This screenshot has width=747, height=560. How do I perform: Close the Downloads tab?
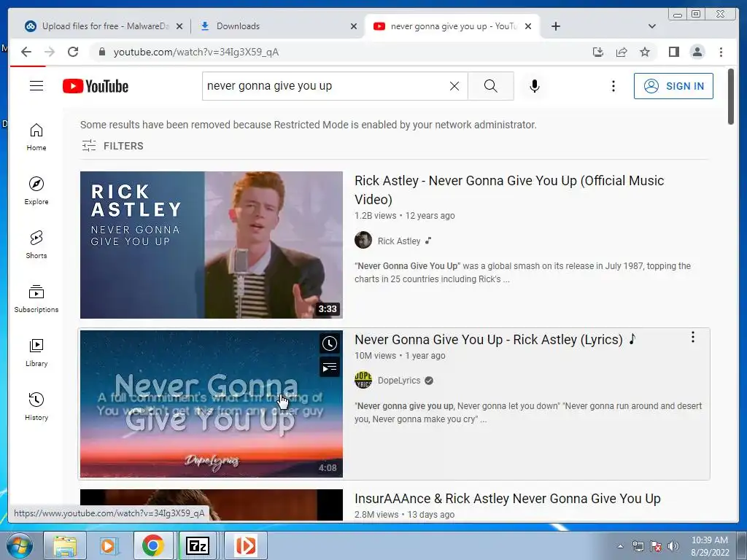[354, 26]
